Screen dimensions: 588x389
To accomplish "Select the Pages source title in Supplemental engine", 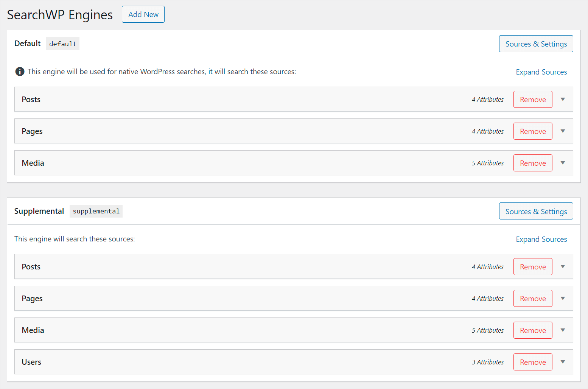I will [32, 299].
